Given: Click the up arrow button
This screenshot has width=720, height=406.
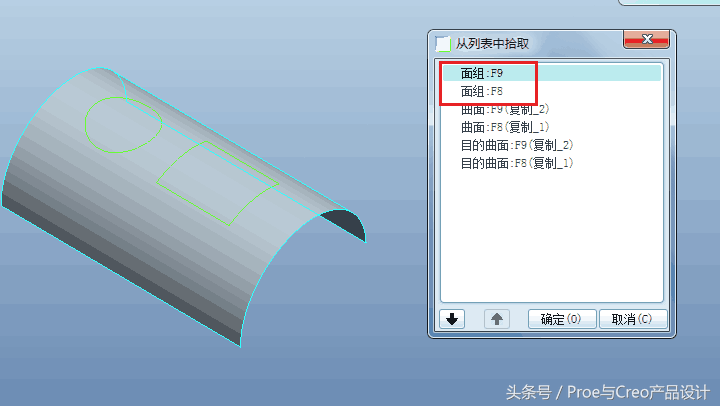Looking at the screenshot, I should (x=497, y=319).
